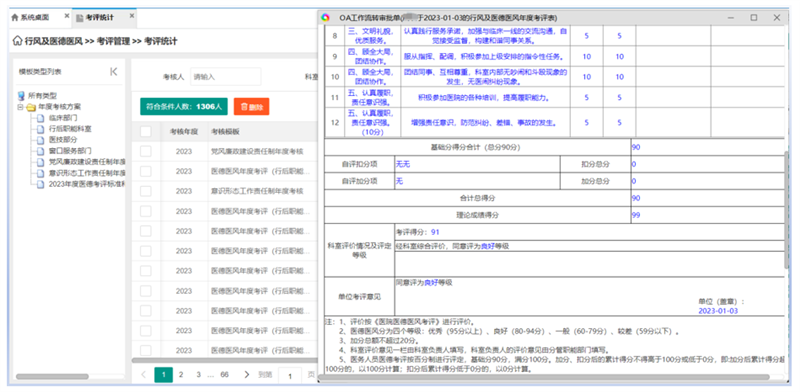Tick the select-all checkbox in table header
The image size is (800, 392).
pos(145,132)
